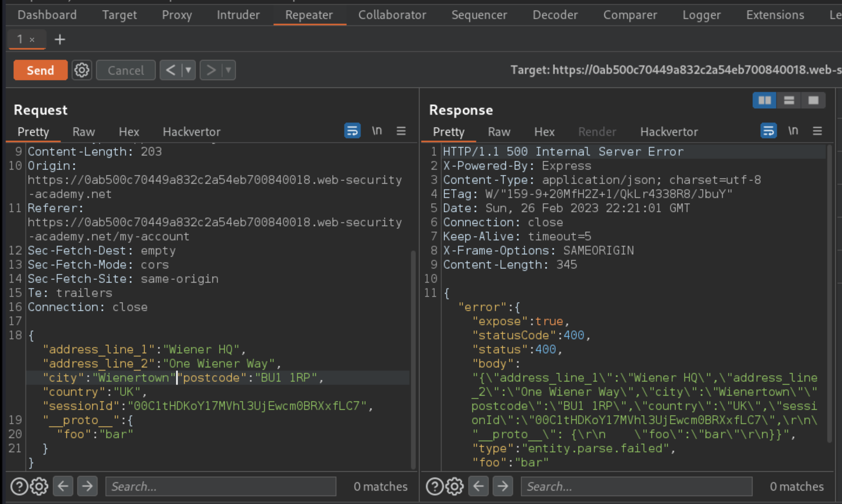Toggle line wrap in Response pane
The height and width of the screenshot is (504, 842).
pyautogui.click(x=768, y=131)
